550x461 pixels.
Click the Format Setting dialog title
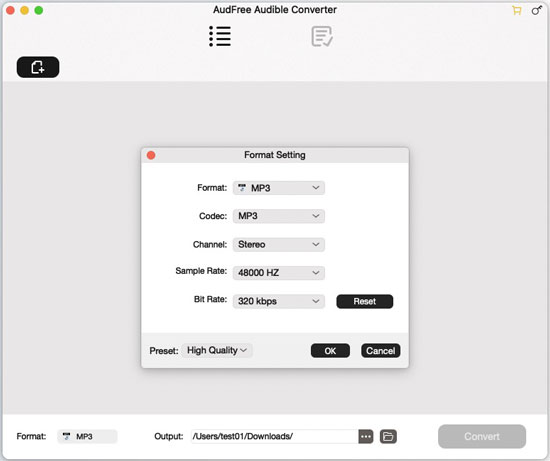(x=275, y=155)
